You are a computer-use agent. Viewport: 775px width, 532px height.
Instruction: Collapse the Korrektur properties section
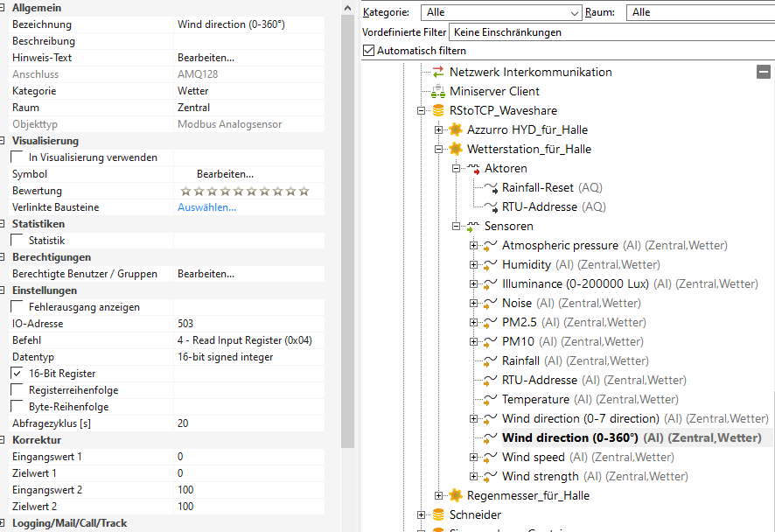coord(2,440)
